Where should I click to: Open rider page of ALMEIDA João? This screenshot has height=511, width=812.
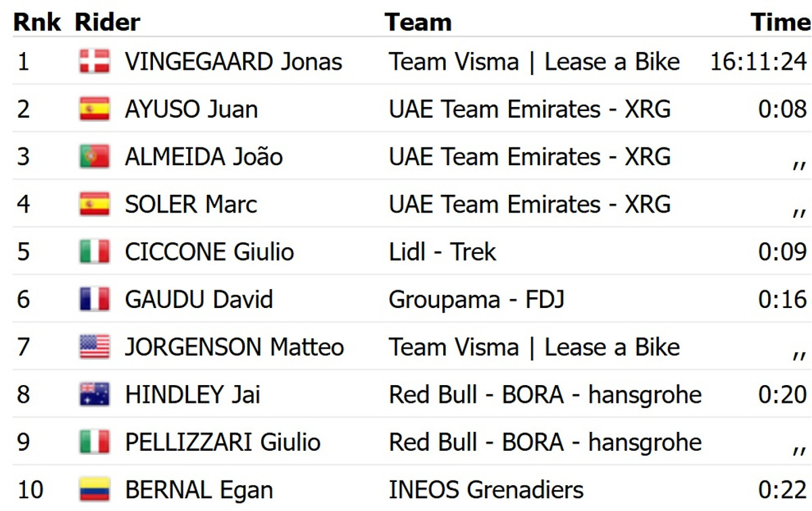(x=203, y=157)
